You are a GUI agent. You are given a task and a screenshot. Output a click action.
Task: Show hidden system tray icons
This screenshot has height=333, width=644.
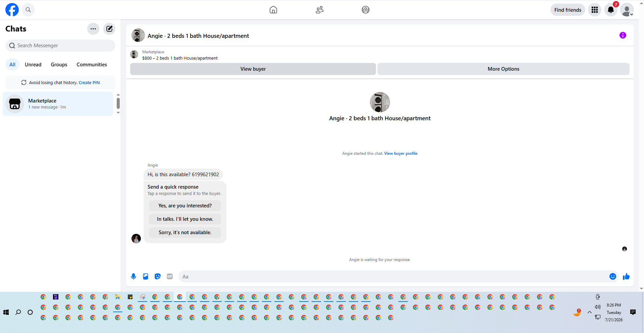click(x=589, y=312)
